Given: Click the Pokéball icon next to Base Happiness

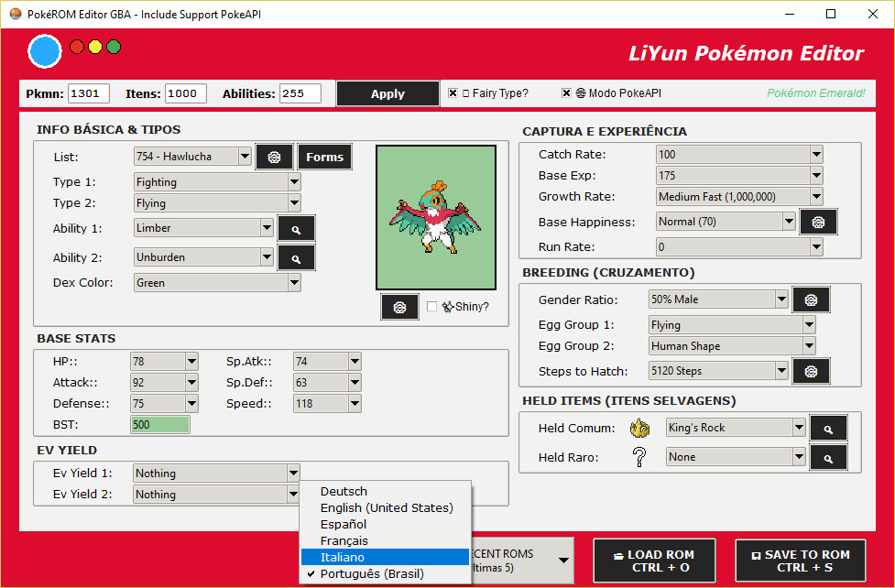Looking at the screenshot, I should click(818, 222).
